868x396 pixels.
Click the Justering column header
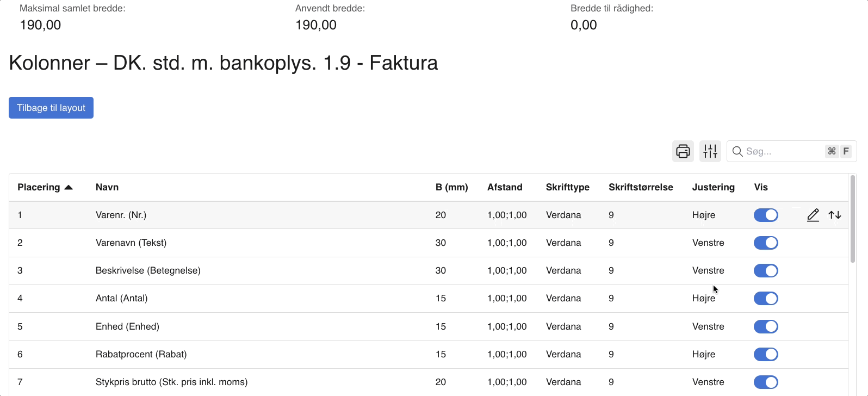tap(713, 188)
